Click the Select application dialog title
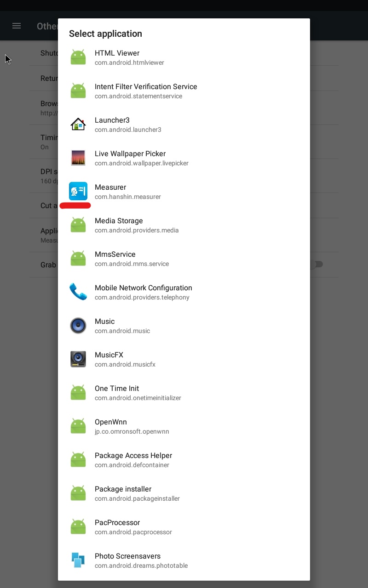This screenshot has height=588, width=368. (105, 34)
